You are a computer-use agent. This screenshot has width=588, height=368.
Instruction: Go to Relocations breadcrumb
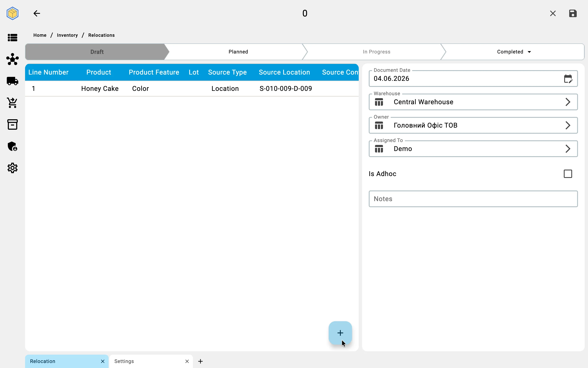[x=101, y=35]
